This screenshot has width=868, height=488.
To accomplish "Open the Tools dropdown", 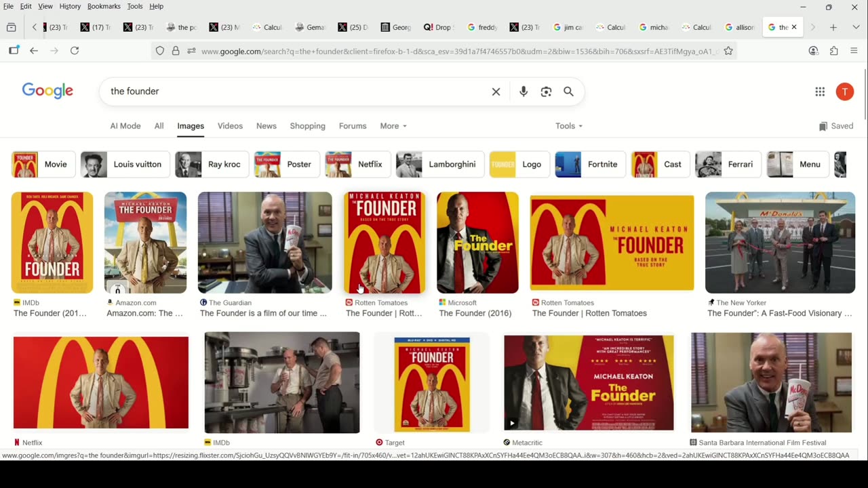I will click(x=569, y=126).
